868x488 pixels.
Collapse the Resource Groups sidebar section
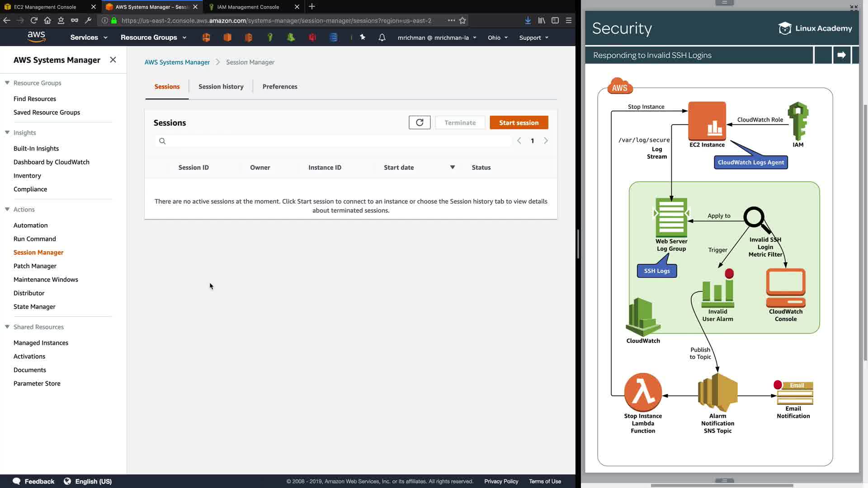(7, 83)
